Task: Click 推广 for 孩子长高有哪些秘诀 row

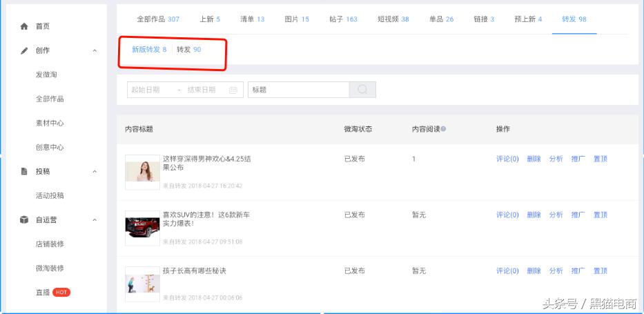Action: [578, 271]
